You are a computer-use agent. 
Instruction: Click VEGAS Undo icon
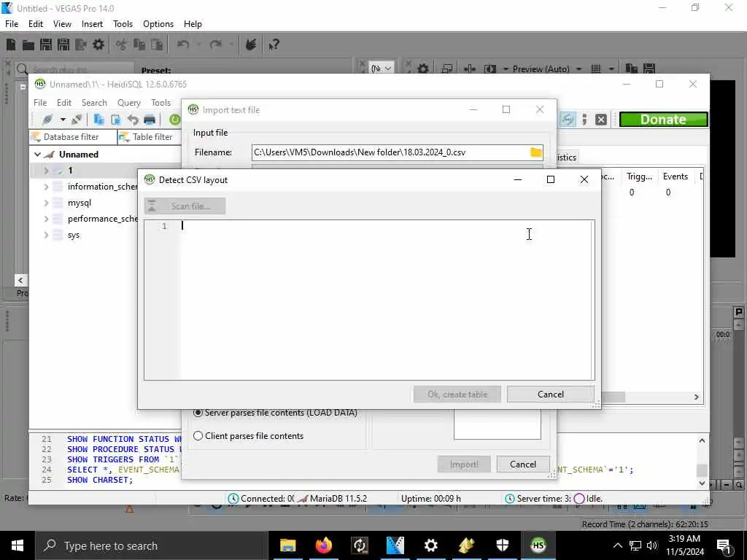183,44
